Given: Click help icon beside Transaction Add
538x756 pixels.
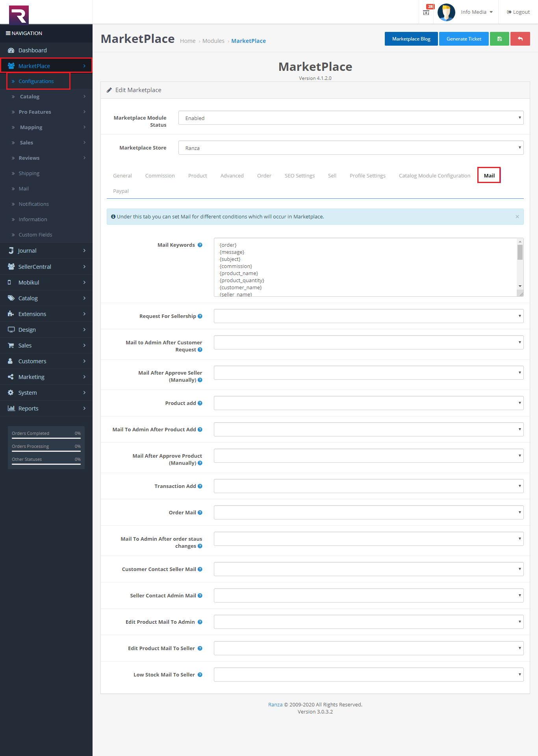Looking at the screenshot, I should pos(200,486).
